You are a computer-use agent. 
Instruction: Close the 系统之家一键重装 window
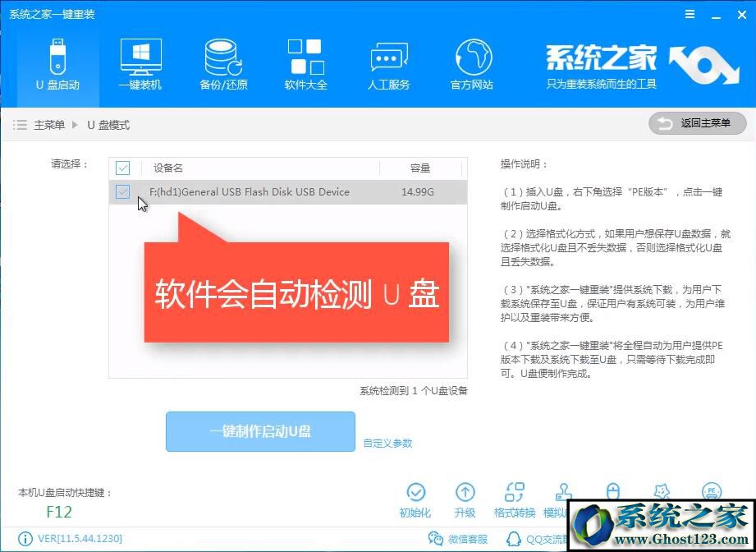tap(742, 15)
